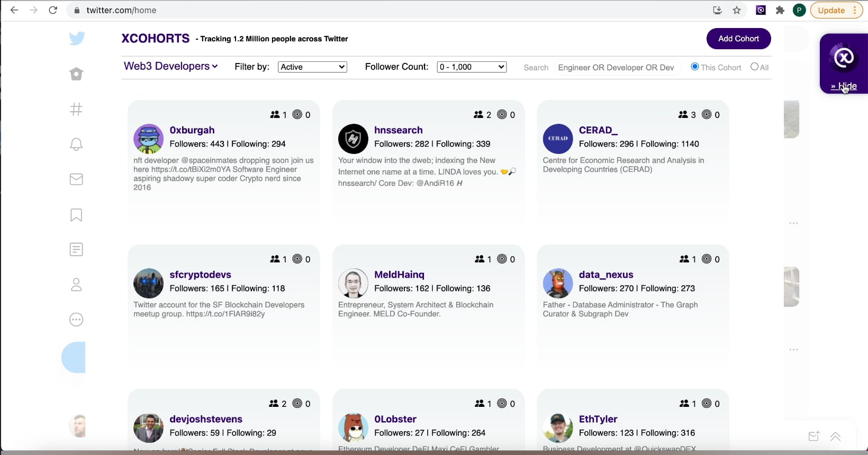The width and height of the screenshot is (868, 455).
Task: Open the Filter by Active dropdown
Action: [312, 67]
